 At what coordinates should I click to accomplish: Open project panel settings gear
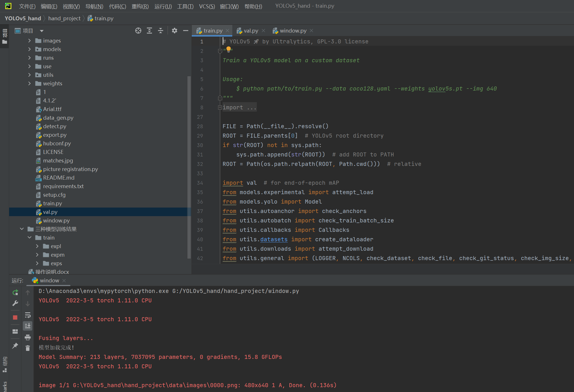[x=175, y=31]
